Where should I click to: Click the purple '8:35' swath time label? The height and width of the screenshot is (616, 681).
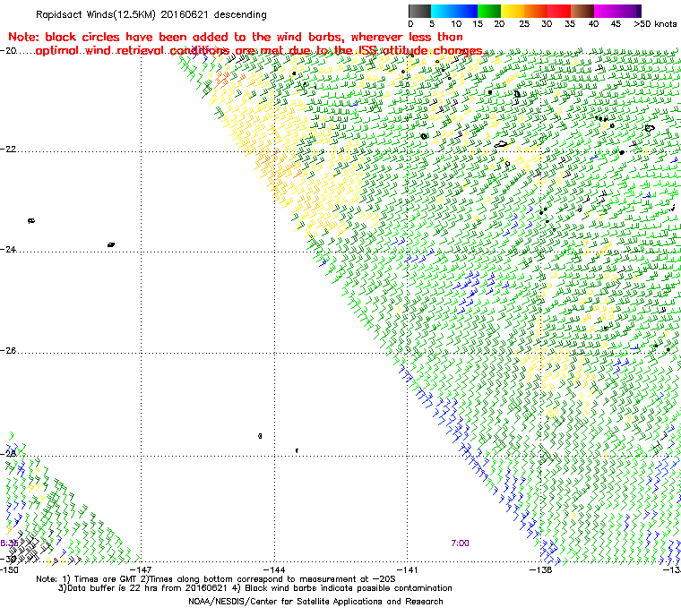click(x=9, y=543)
